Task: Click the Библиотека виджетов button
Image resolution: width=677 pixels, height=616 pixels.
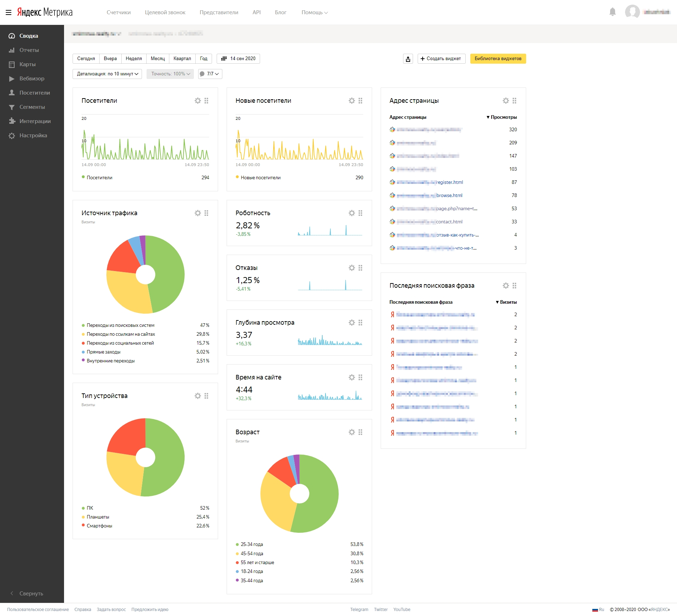Action: (498, 59)
